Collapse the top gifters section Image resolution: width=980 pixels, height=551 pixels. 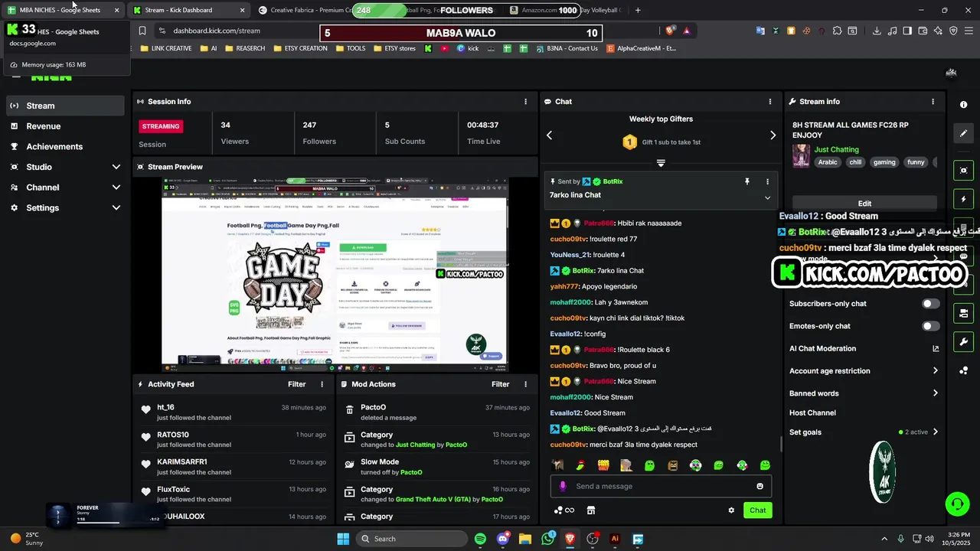pyautogui.click(x=661, y=162)
